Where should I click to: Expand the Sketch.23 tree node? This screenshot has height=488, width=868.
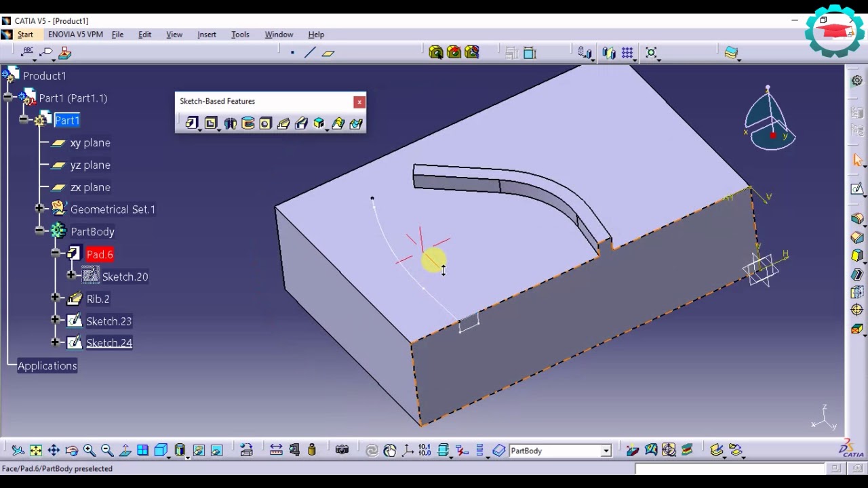coord(56,320)
